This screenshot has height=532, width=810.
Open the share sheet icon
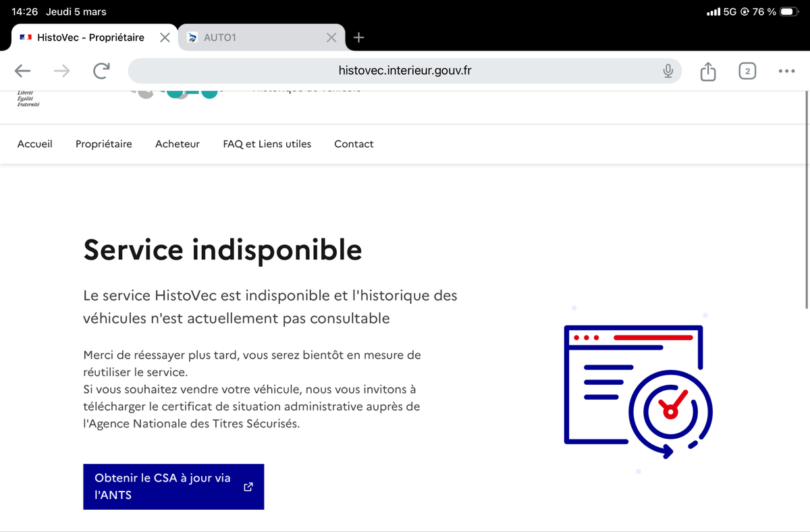pos(707,71)
